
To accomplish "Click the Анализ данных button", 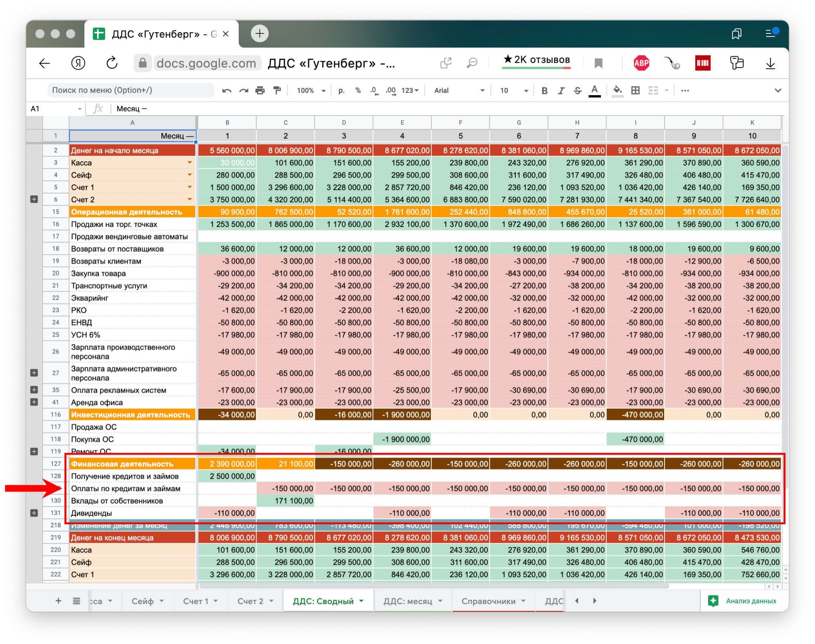I will coord(743,601).
